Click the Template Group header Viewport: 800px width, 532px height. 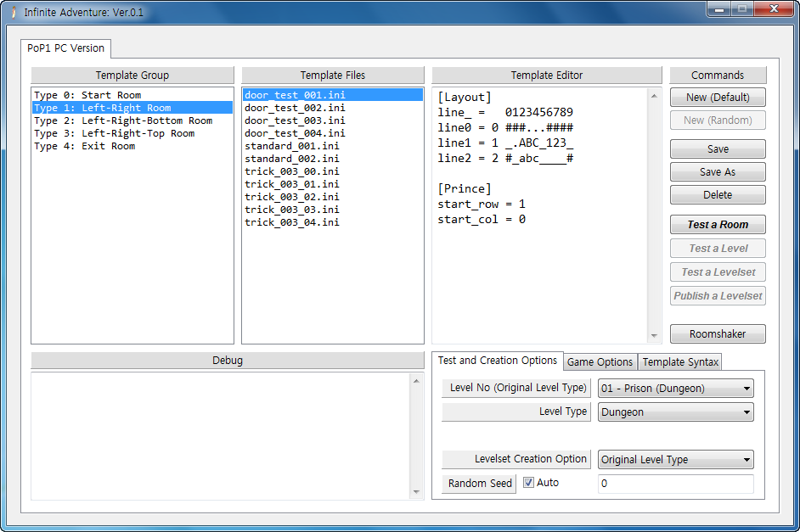coord(132,75)
